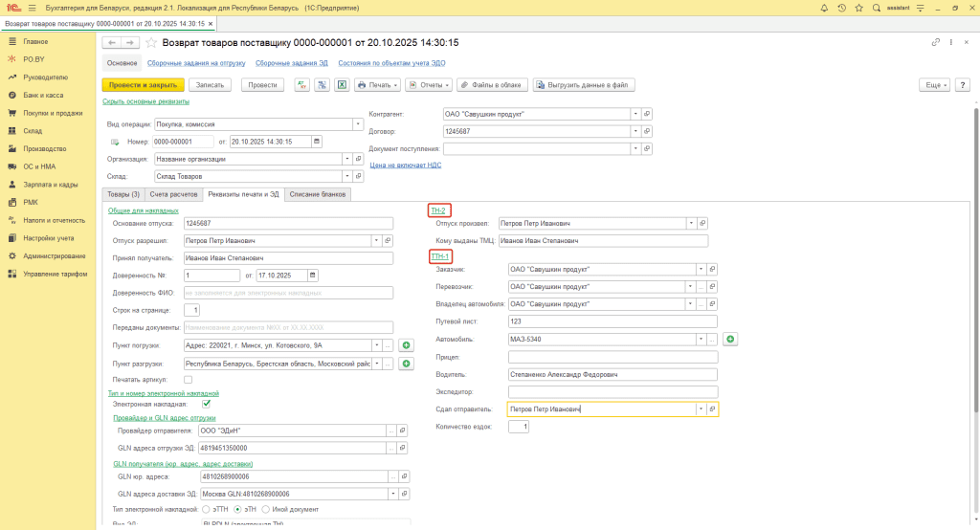
Task: Click the Провести и закрыть button
Action: click(142, 85)
